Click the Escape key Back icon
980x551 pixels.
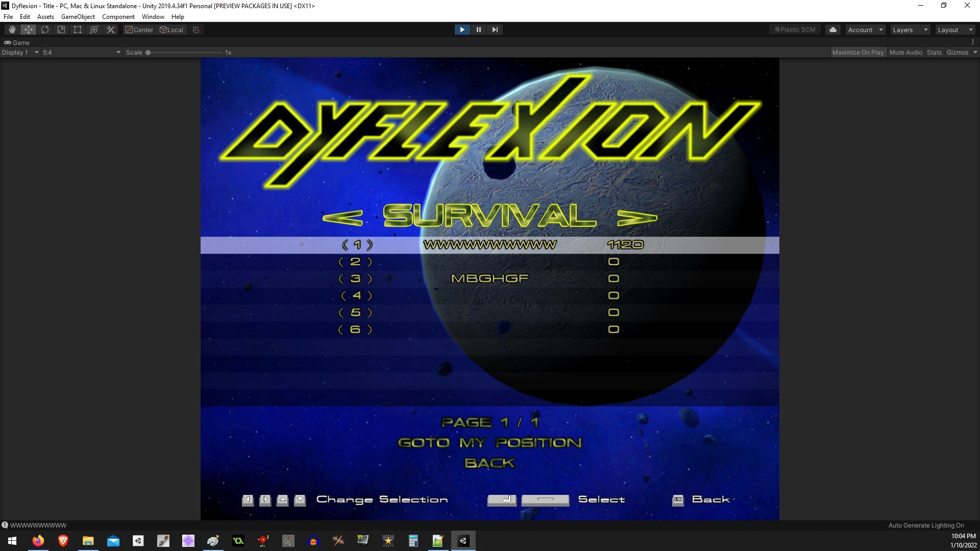pos(678,500)
